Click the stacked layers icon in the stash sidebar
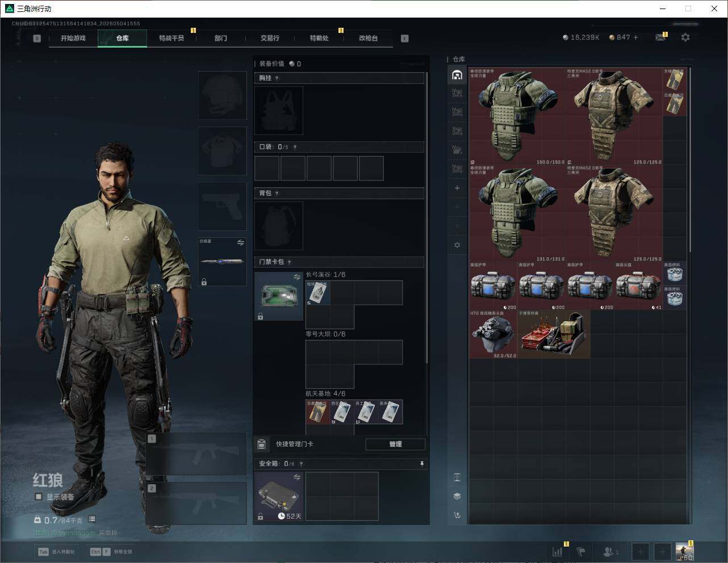Image resolution: width=728 pixels, height=563 pixels. (x=457, y=496)
